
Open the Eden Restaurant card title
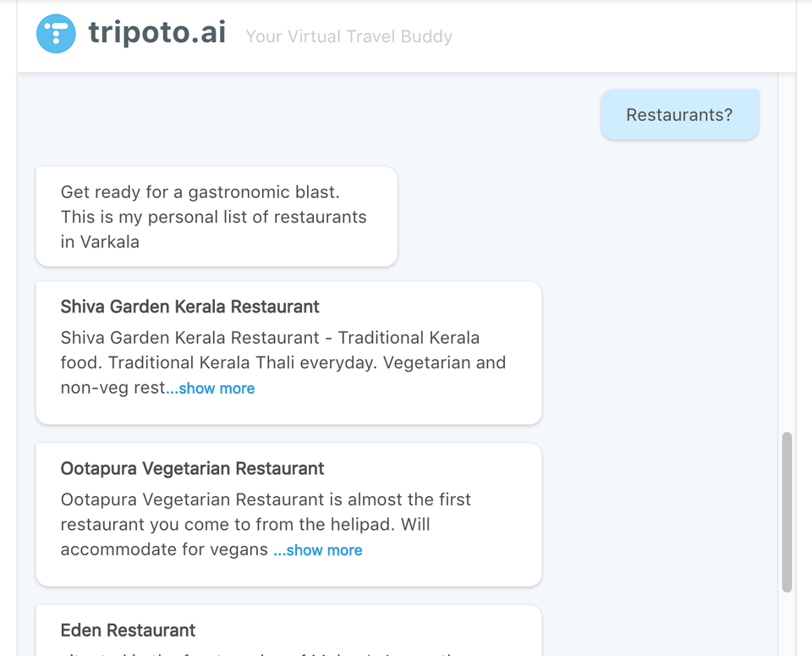(x=128, y=630)
